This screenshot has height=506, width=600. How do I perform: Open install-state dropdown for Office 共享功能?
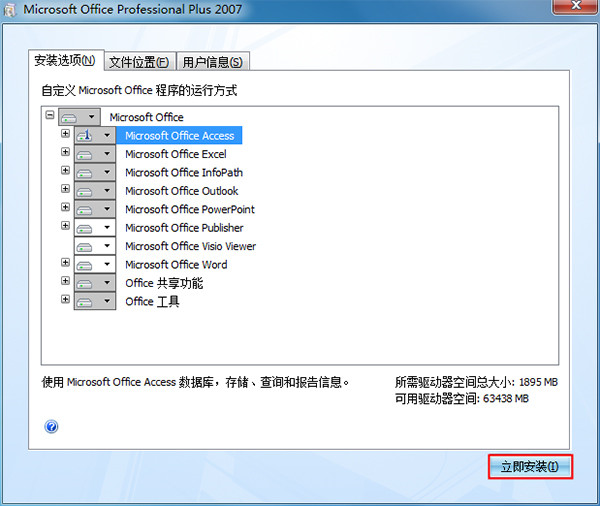(95, 283)
